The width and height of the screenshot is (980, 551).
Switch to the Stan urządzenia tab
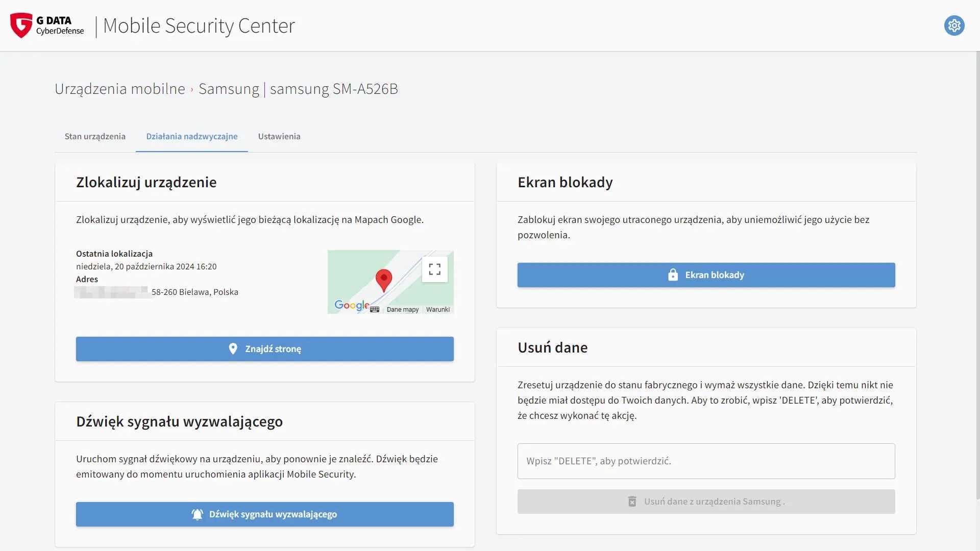(95, 136)
